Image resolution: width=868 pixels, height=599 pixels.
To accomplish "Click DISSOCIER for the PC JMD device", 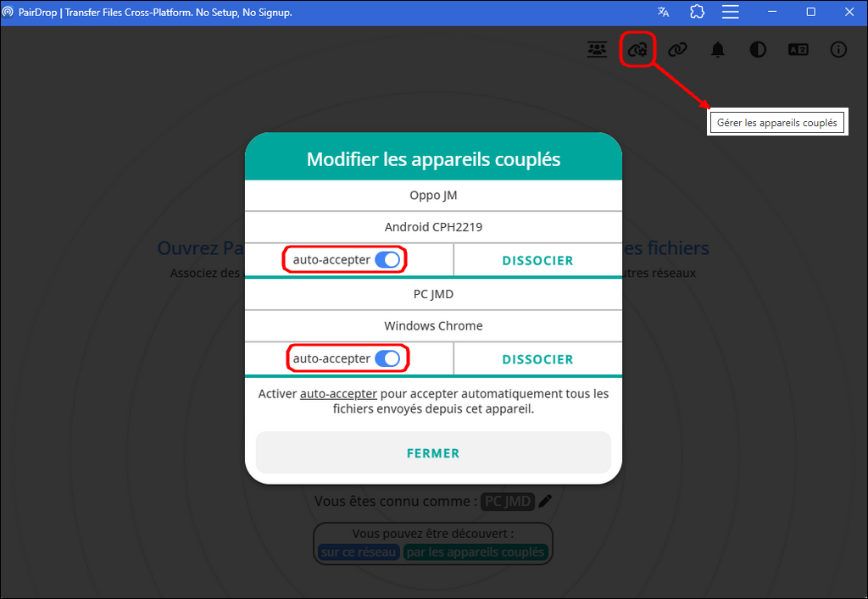I will click(537, 359).
